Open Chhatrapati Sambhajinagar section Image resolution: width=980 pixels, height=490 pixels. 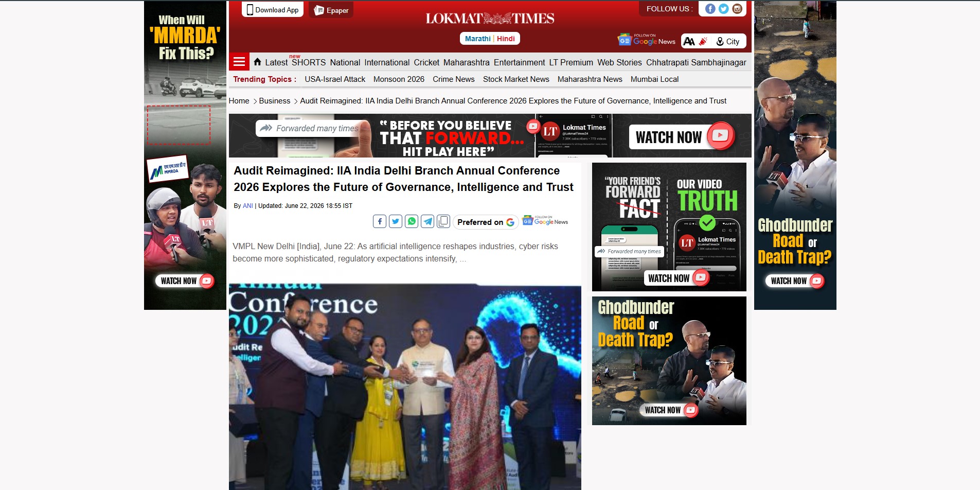(x=696, y=62)
